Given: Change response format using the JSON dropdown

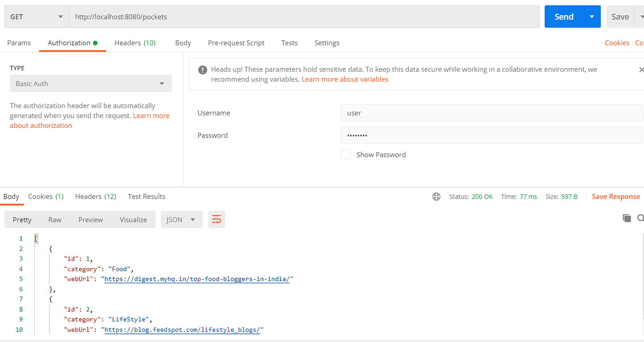Looking at the screenshot, I should 181,219.
